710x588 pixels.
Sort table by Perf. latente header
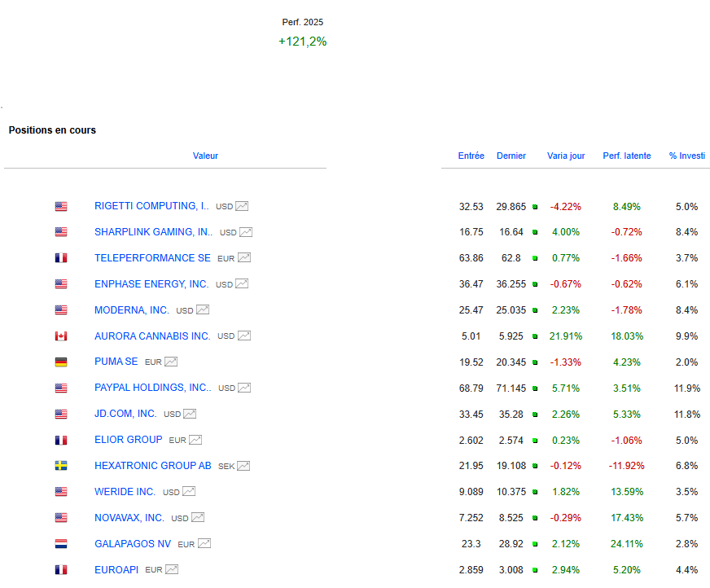(626, 156)
